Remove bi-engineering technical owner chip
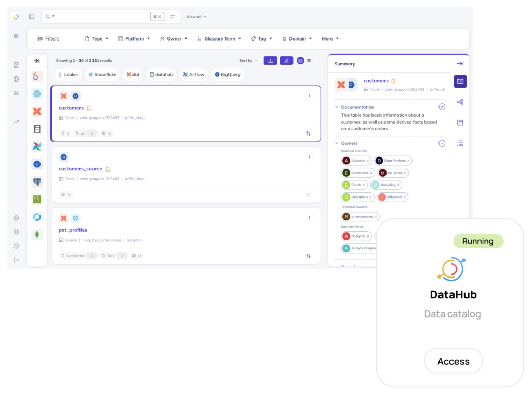Screen dimensions: 532x395 point(376,217)
